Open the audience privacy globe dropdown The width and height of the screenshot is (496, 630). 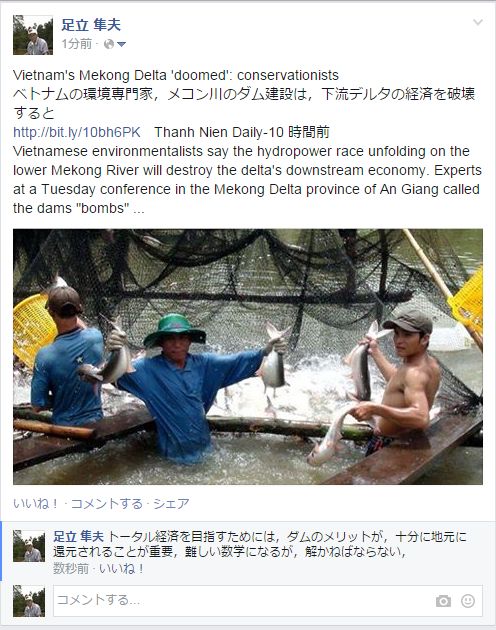pos(115,44)
